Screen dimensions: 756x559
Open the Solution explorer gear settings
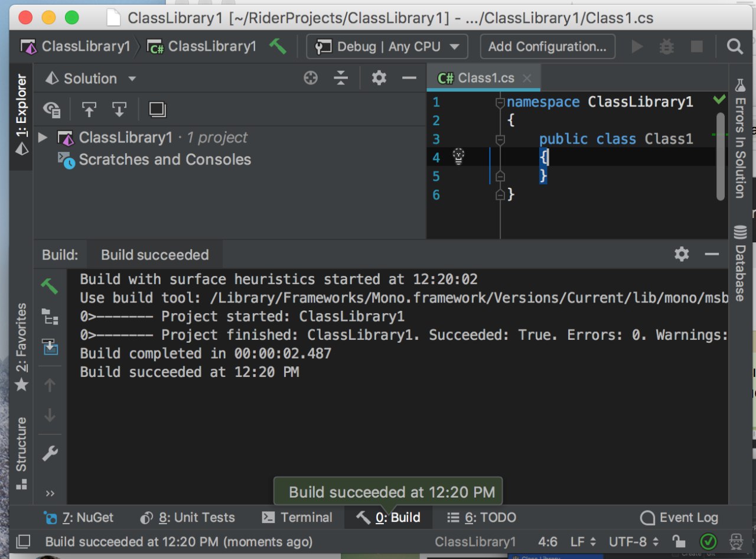coord(379,78)
